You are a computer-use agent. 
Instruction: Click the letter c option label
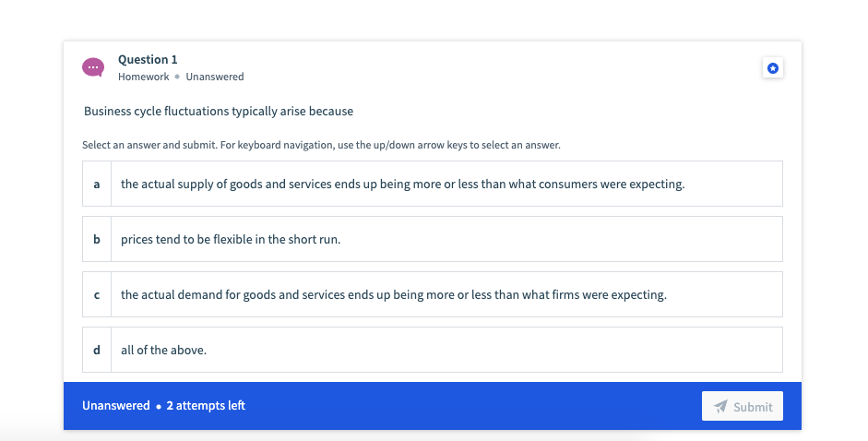pyautogui.click(x=97, y=294)
